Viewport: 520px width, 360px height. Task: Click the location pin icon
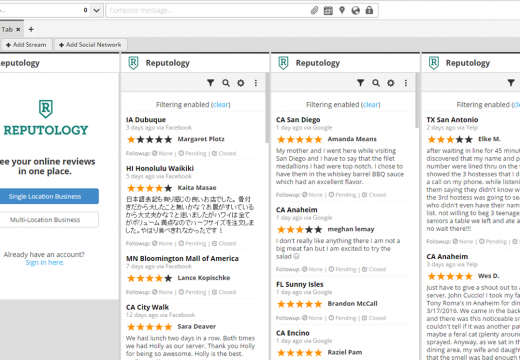[342, 10]
